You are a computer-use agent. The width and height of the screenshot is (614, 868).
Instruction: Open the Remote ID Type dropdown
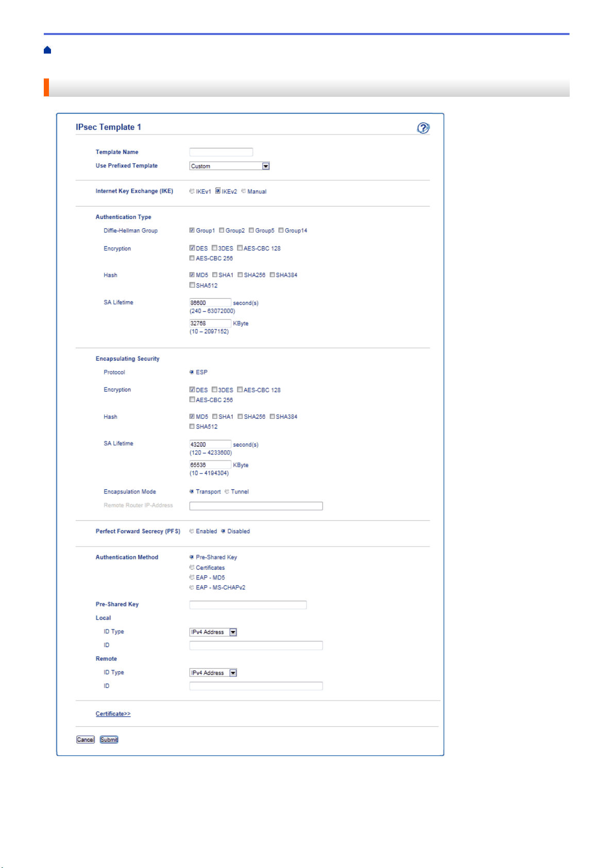(213, 673)
